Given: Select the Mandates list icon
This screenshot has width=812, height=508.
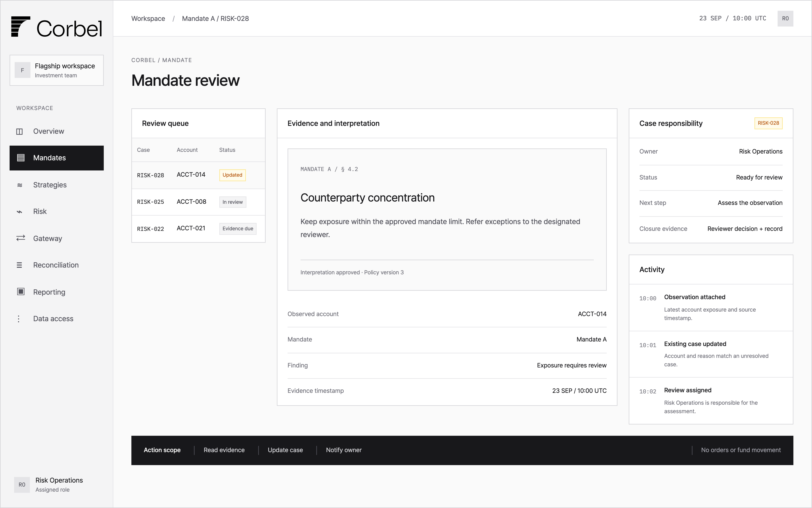Looking at the screenshot, I should coord(21,158).
